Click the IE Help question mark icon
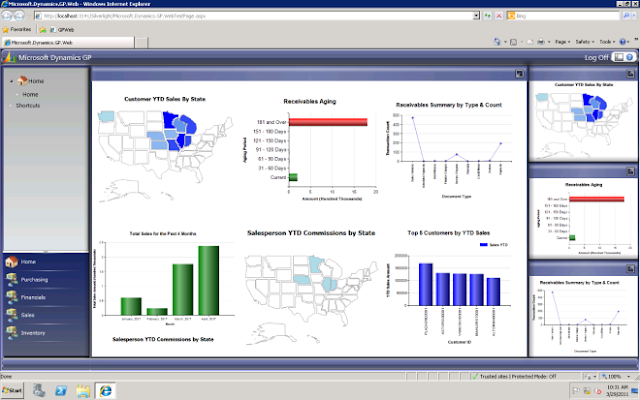 coord(622,42)
